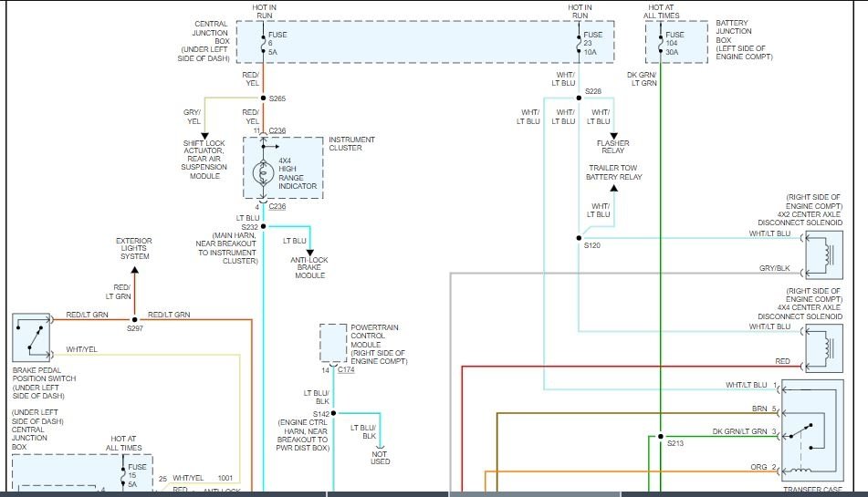The height and width of the screenshot is (497, 868).
Task: Click the 'DK GRN/LT GRN 3' wire label
Action: (x=745, y=431)
